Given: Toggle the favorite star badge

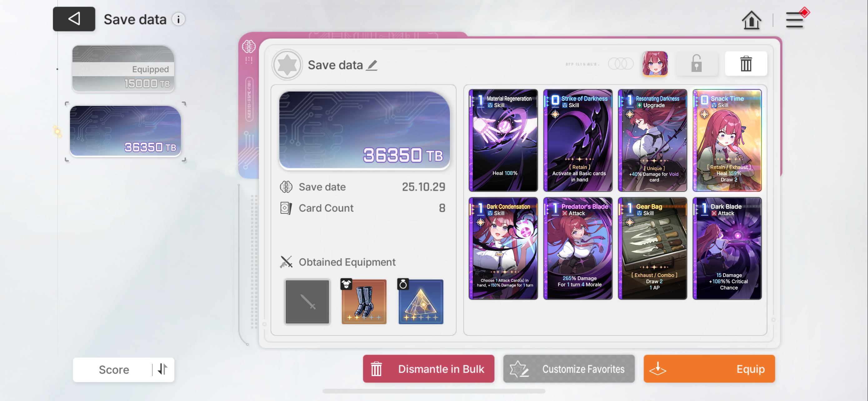Looking at the screenshot, I should [x=287, y=65].
